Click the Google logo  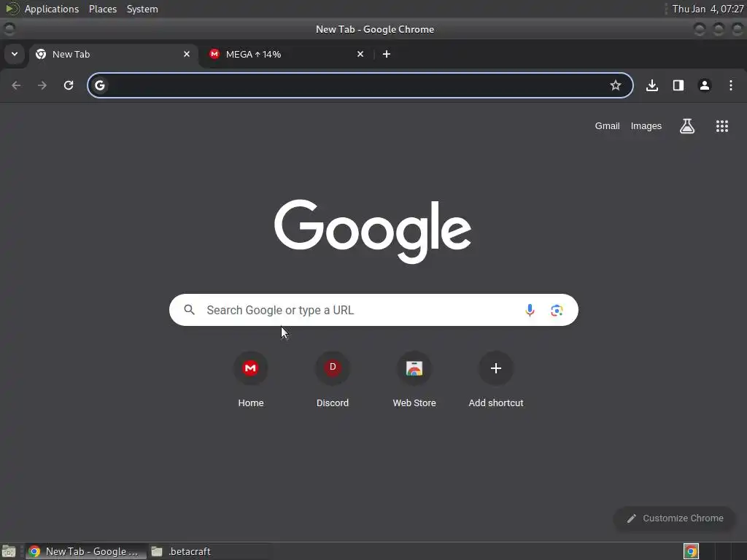click(373, 231)
